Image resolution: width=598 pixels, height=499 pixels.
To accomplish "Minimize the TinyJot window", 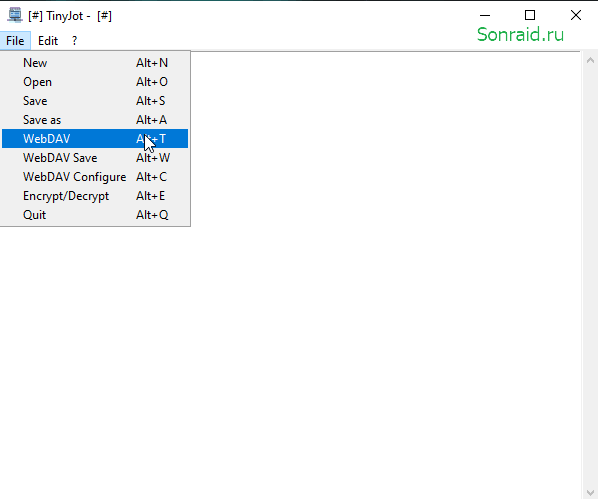I will 485,15.
